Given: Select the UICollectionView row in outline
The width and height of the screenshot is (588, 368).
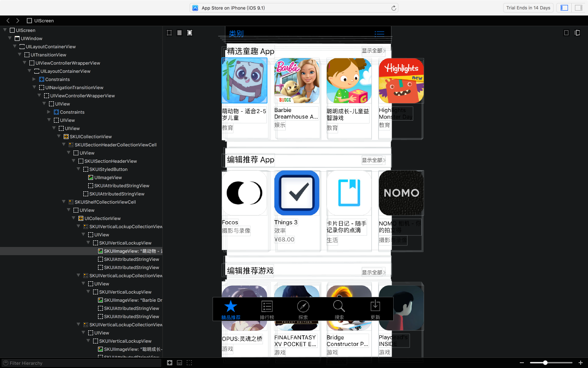Looking at the screenshot, I should pos(81,218).
